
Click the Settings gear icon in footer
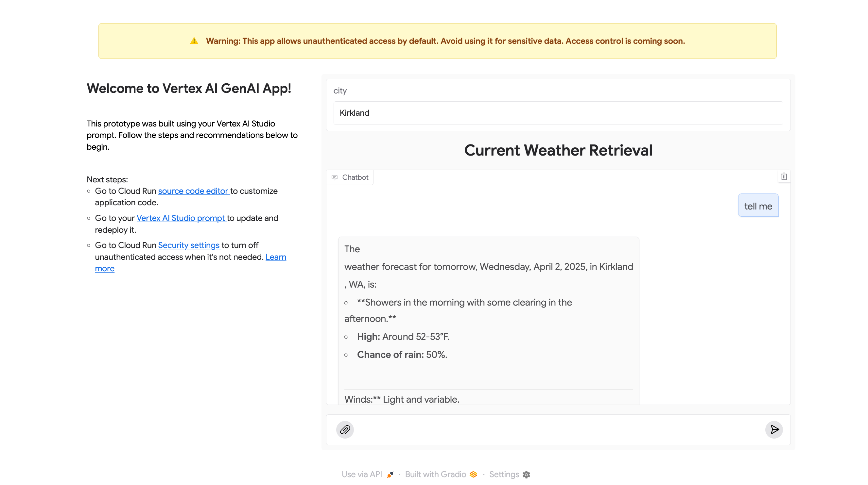point(526,474)
